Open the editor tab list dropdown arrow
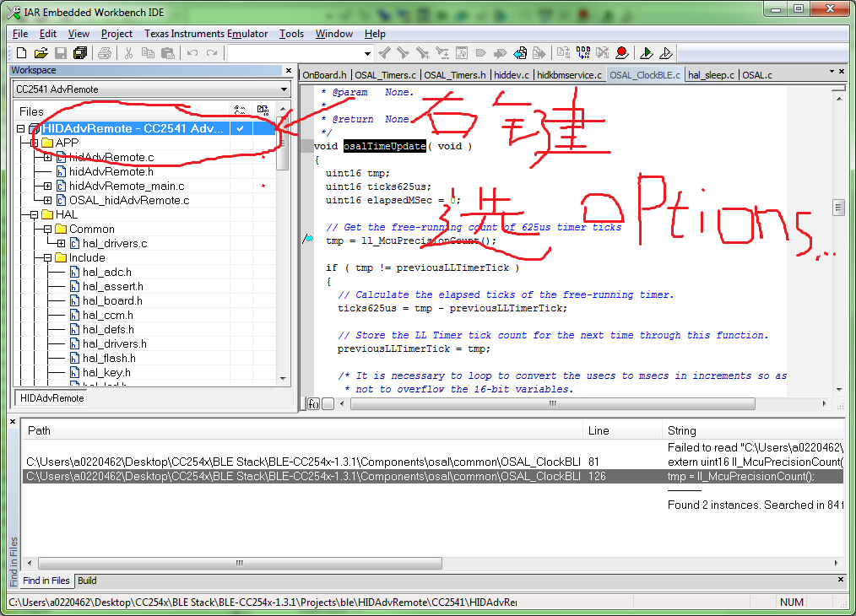 (x=832, y=71)
